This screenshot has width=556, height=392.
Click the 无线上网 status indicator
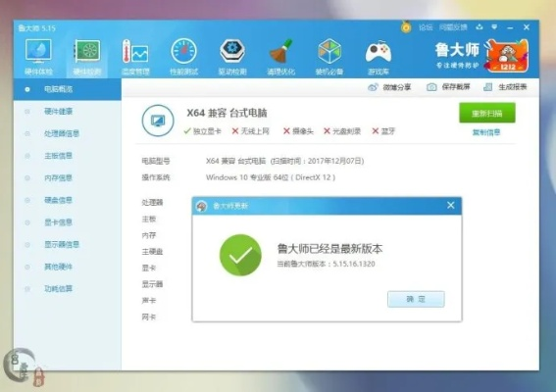point(250,131)
